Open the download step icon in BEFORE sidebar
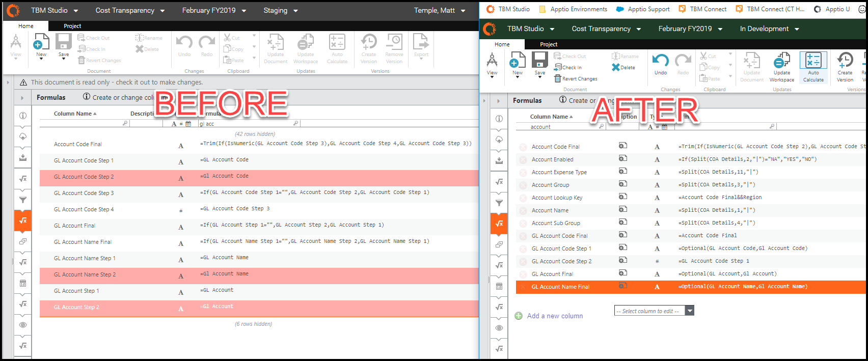Viewport: 868px width, 361px height. tap(23, 157)
